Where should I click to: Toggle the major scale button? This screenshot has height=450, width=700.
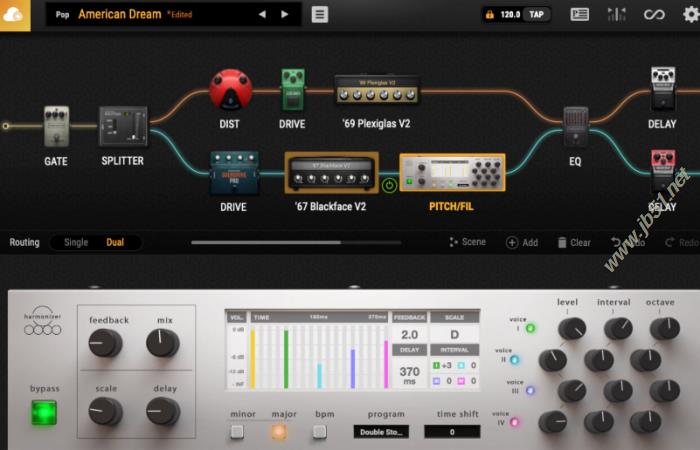[x=279, y=432]
